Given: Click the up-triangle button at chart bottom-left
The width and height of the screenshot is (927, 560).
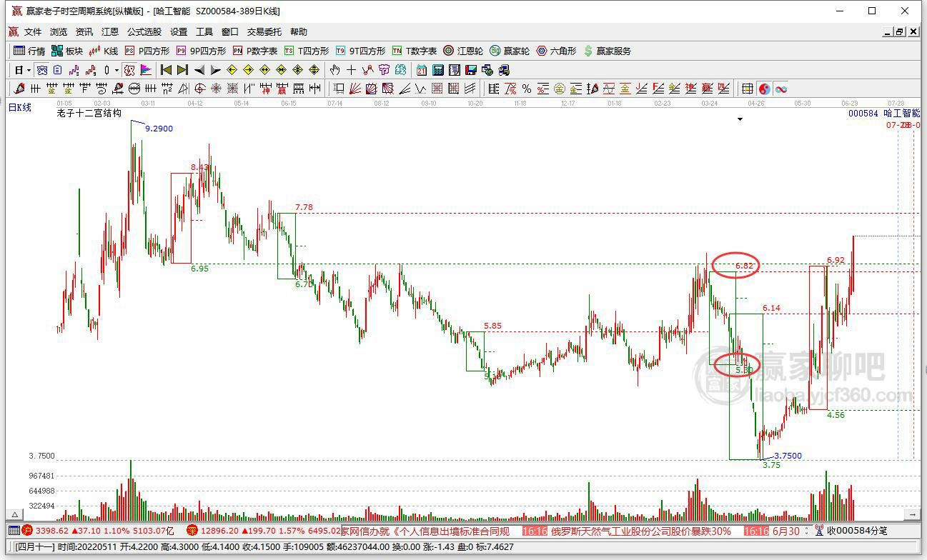Looking at the screenshot, I should (14, 514).
